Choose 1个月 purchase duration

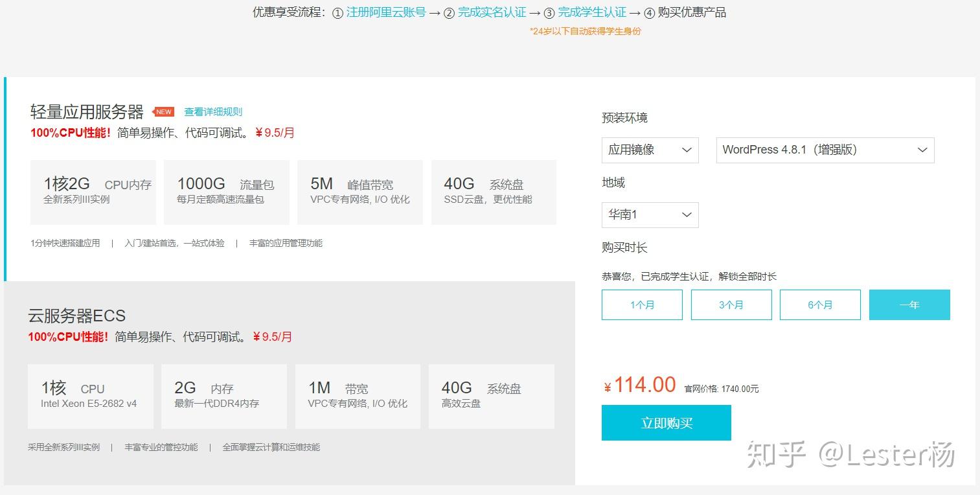642,305
